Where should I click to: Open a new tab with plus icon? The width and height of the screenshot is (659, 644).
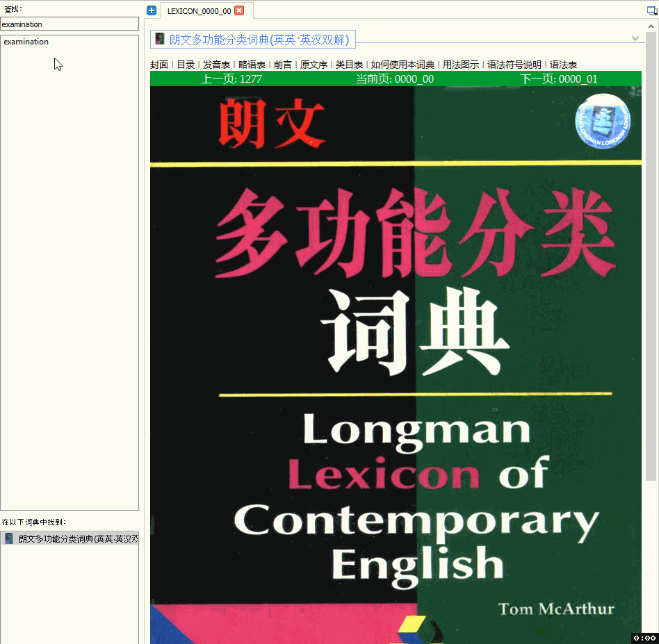[152, 10]
